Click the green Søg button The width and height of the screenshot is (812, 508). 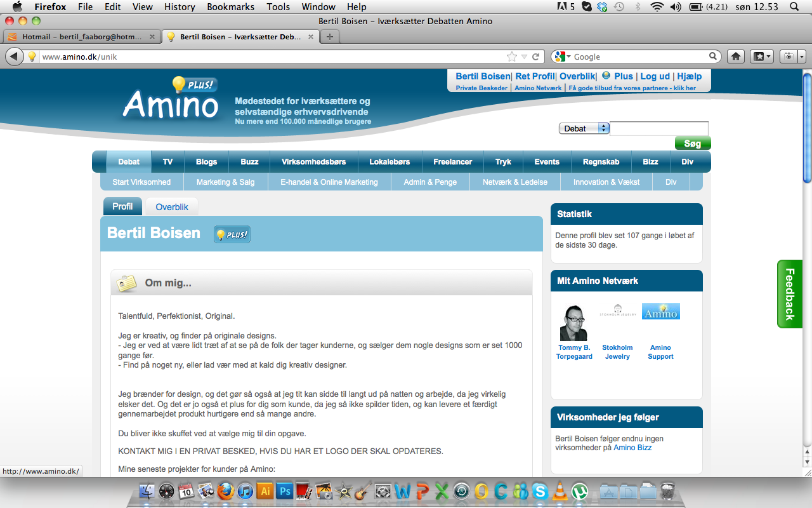click(x=693, y=144)
